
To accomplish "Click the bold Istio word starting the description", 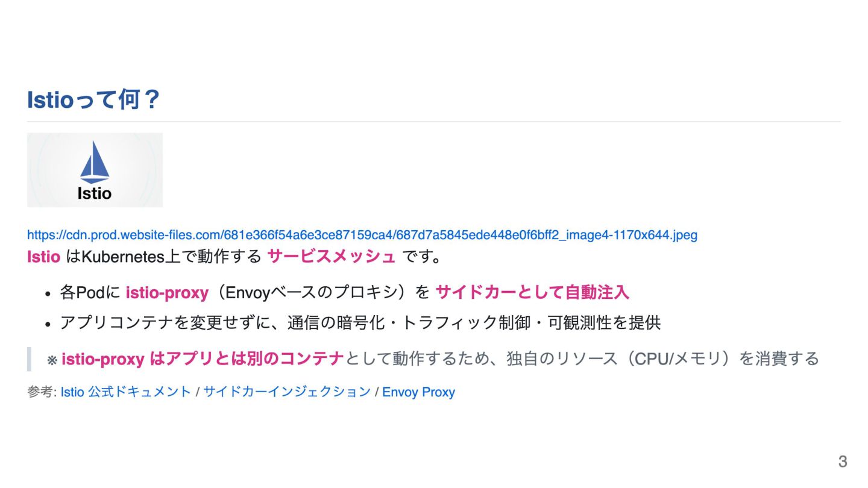I will click(x=43, y=257).
